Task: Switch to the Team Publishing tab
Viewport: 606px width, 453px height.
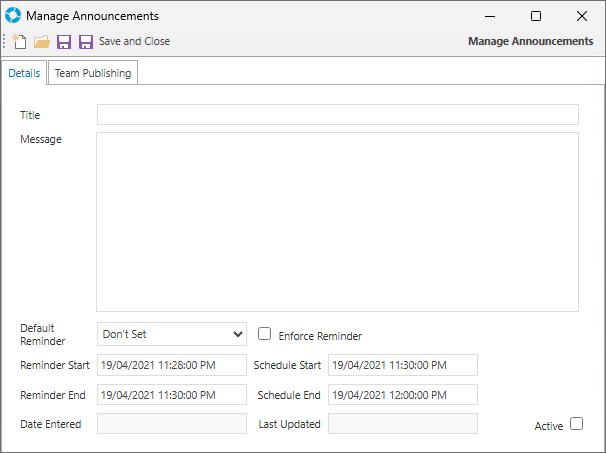Action: click(x=93, y=73)
